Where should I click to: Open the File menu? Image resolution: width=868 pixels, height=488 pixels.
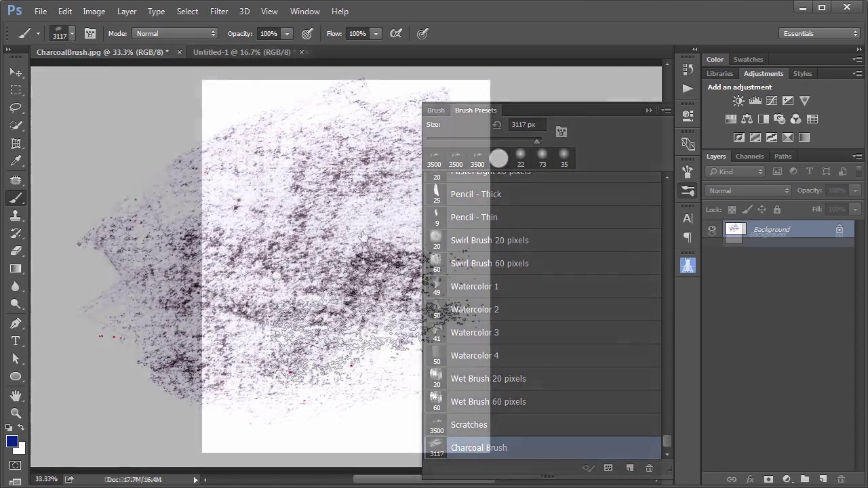click(x=41, y=12)
